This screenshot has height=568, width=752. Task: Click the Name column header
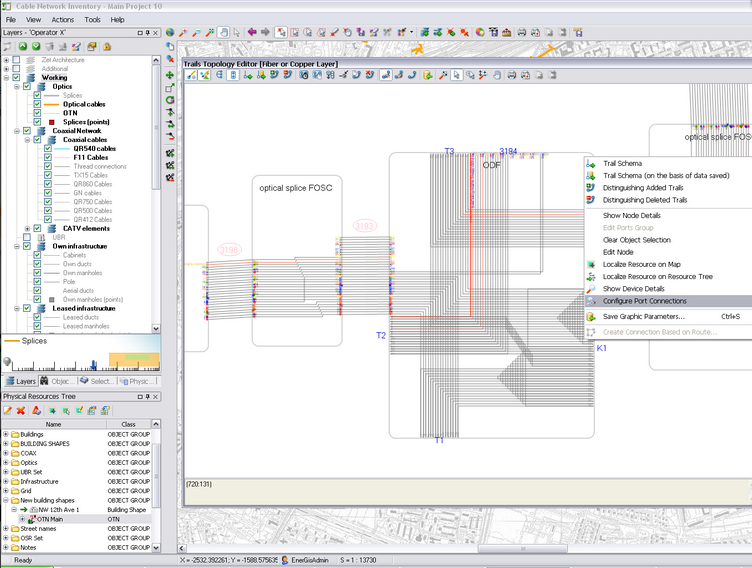click(x=53, y=424)
